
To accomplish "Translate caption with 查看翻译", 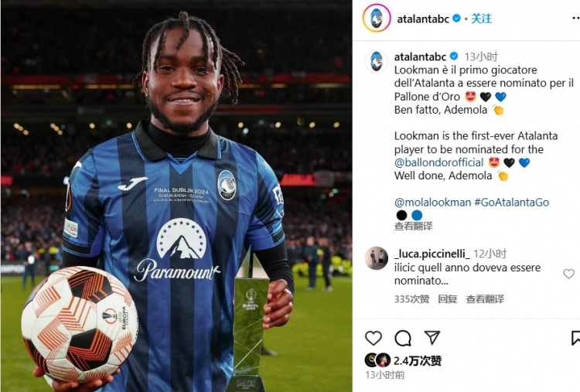I will 413,226.
